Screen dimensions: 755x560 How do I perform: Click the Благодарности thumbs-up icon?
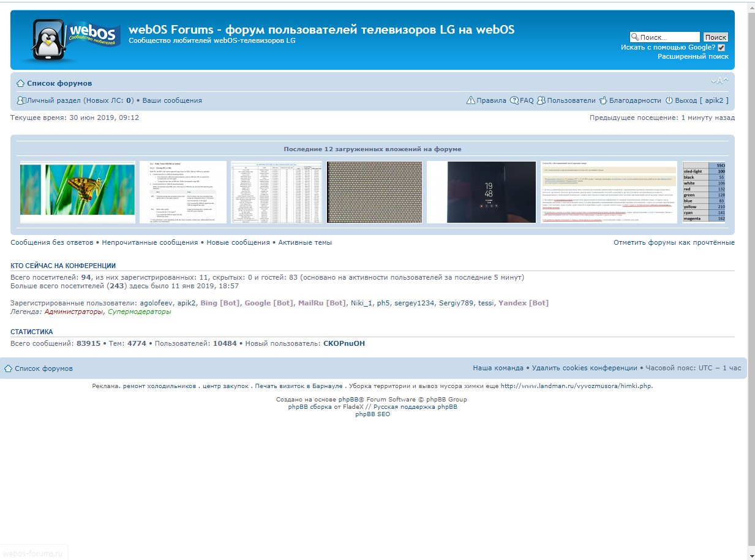[x=603, y=100]
